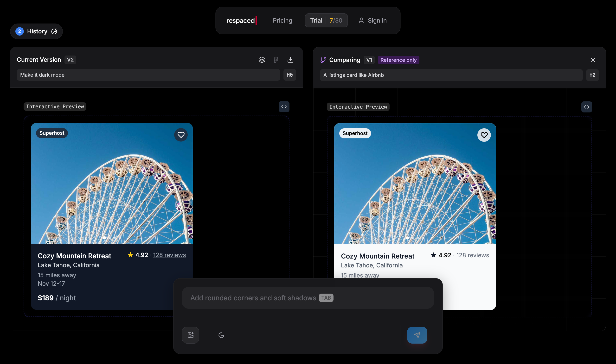The width and height of the screenshot is (616, 364).
Task: Toggle dark mode moon icon in prompt box
Action: click(221, 335)
